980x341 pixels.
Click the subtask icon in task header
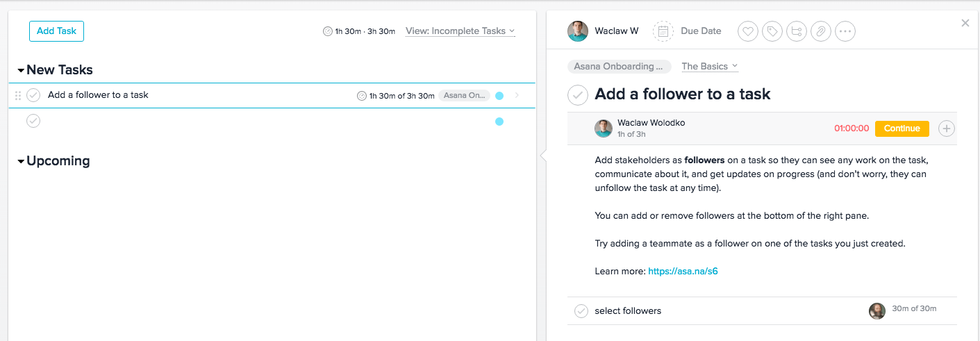click(x=796, y=31)
